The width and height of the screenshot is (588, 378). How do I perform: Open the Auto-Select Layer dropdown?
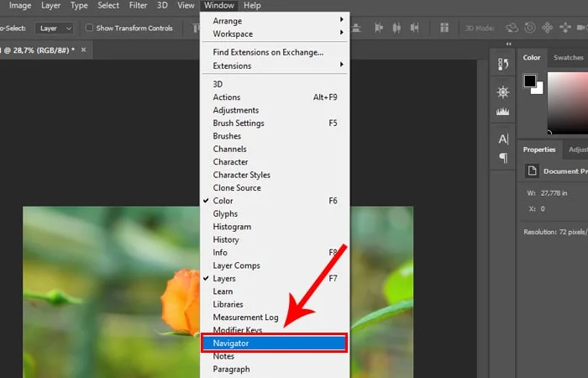tap(54, 28)
